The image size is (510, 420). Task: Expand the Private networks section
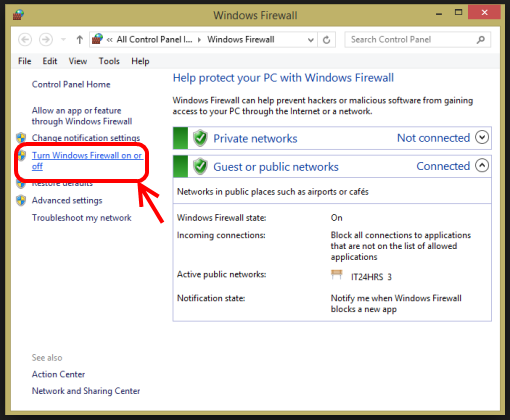(482, 137)
